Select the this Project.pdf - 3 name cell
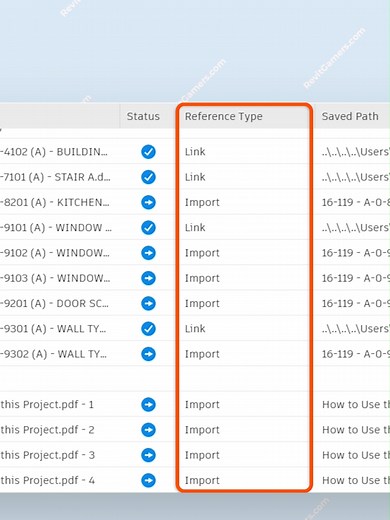This screenshot has height=520, width=390. (48, 455)
